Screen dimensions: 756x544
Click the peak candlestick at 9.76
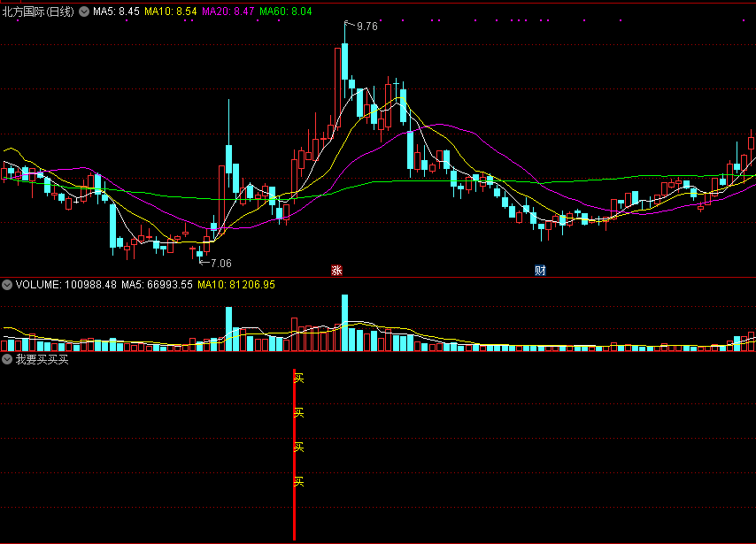(x=344, y=61)
